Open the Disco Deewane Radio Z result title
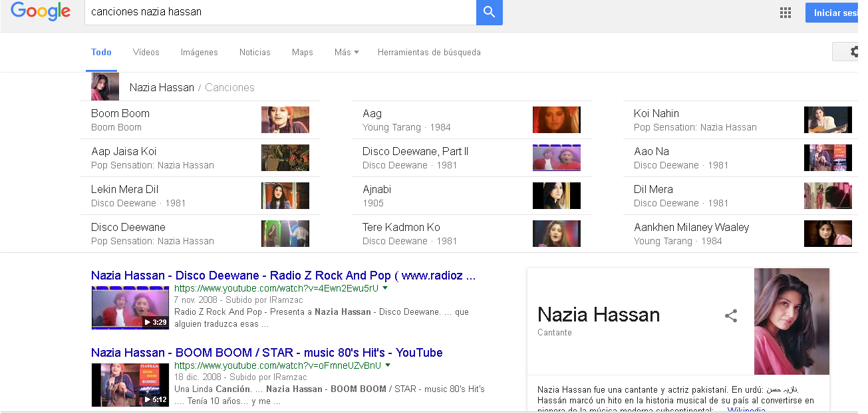 click(283, 276)
